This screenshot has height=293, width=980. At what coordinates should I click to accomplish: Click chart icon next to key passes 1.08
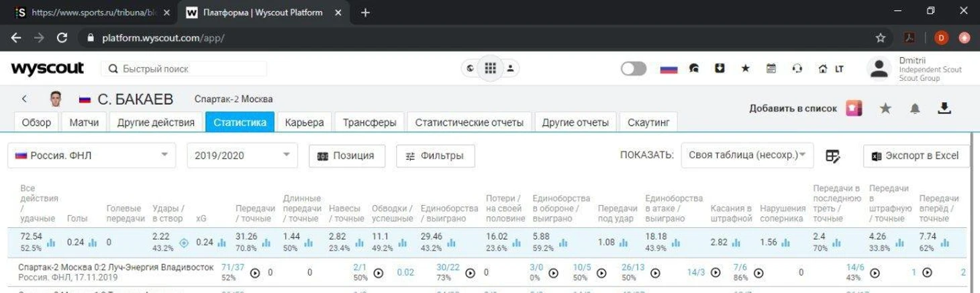click(x=624, y=243)
